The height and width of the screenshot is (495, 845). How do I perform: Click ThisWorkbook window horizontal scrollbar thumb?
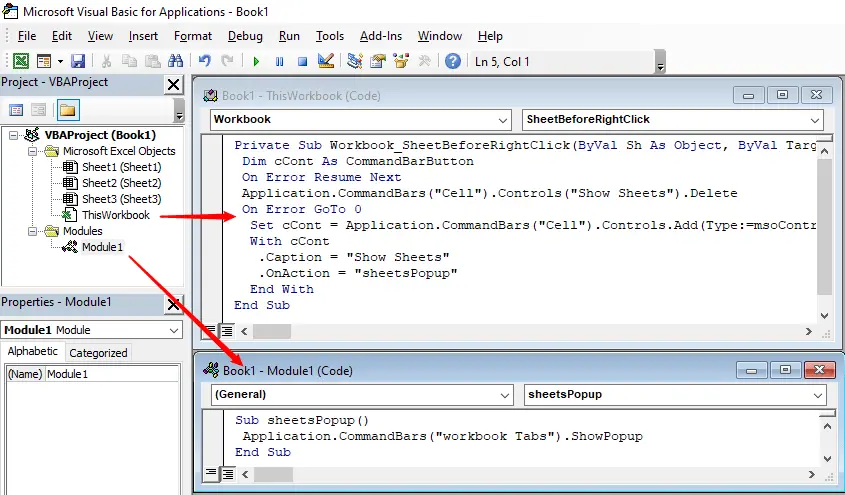click(272, 331)
